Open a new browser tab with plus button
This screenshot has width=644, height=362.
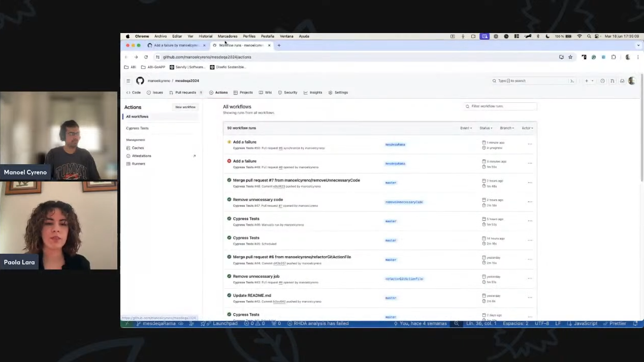[x=279, y=45]
